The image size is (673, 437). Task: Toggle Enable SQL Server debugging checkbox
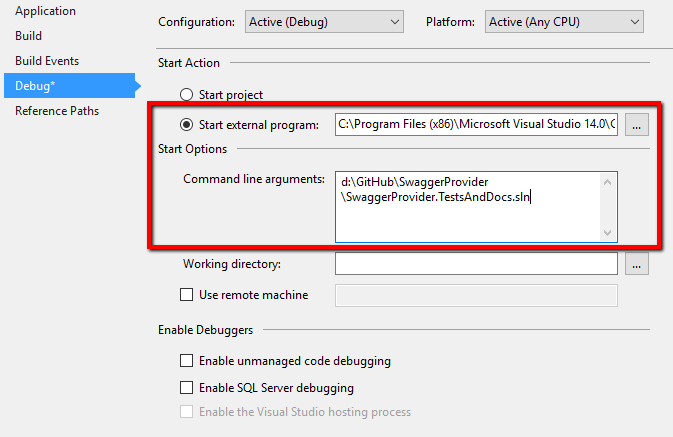pos(186,387)
